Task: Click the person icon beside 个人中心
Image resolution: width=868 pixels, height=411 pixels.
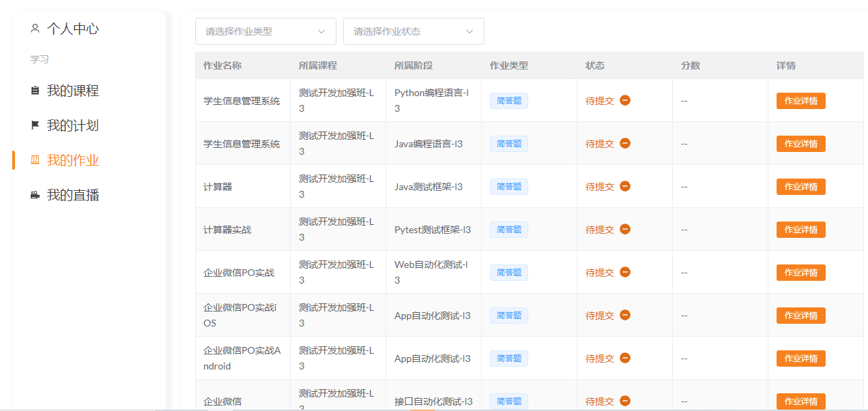Action: click(x=35, y=29)
